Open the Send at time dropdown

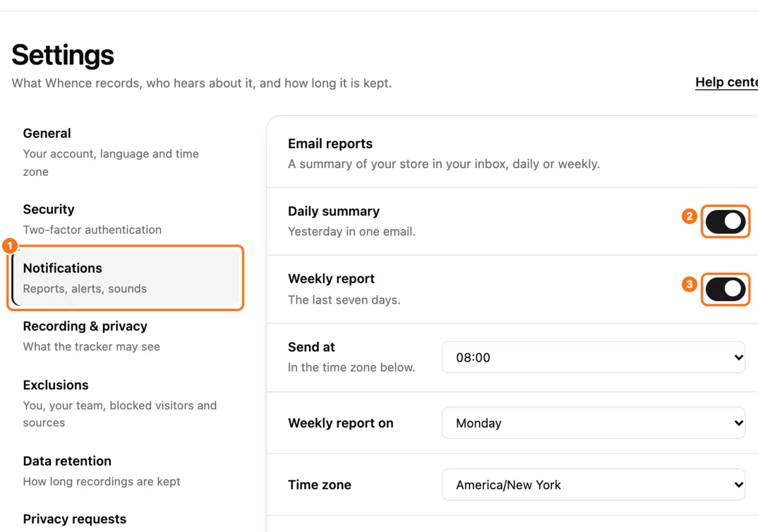[x=593, y=357]
